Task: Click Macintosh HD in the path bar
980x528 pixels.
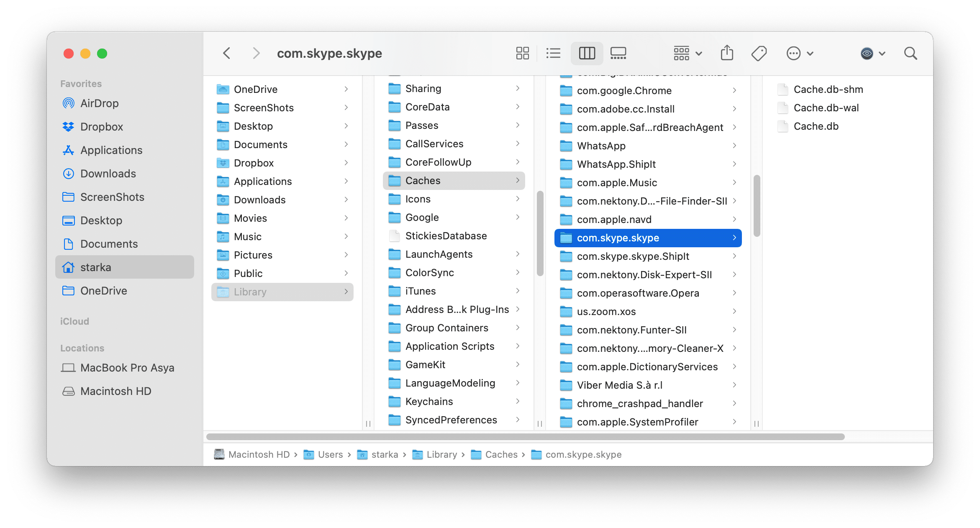Action: 259,454
